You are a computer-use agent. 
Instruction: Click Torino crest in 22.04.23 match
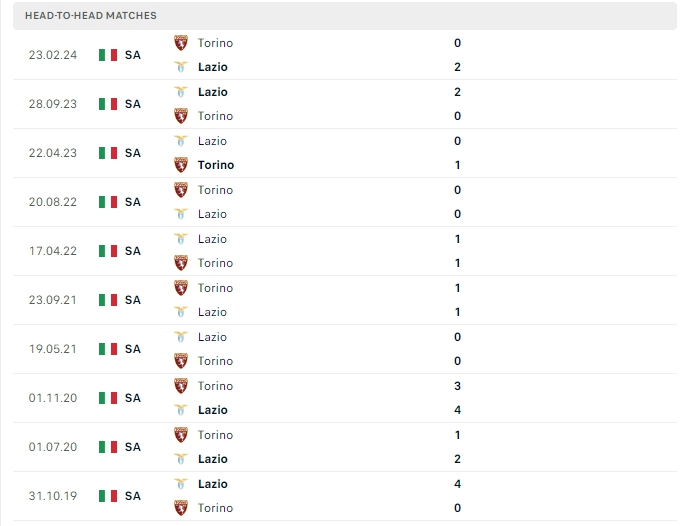click(x=181, y=165)
